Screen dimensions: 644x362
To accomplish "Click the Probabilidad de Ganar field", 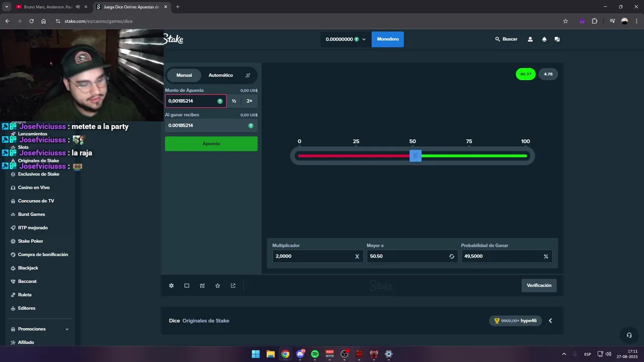I will [506, 256].
